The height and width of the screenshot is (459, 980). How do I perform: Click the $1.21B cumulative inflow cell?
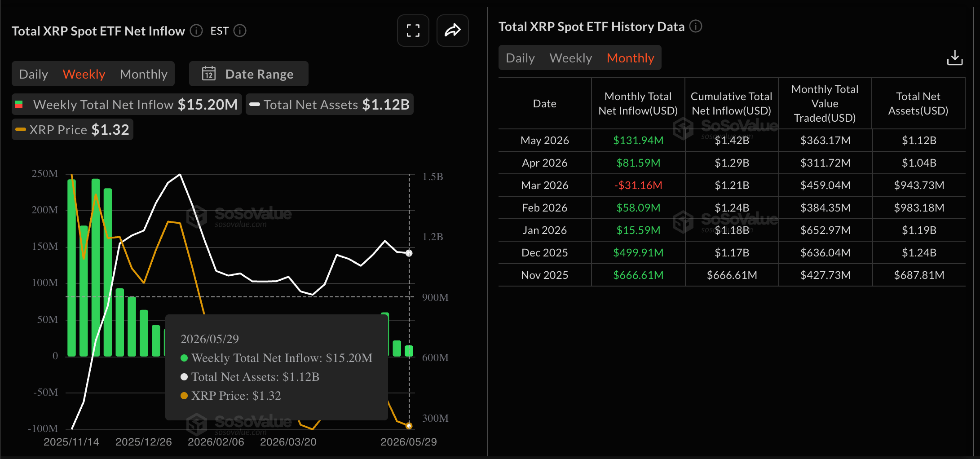732,185
